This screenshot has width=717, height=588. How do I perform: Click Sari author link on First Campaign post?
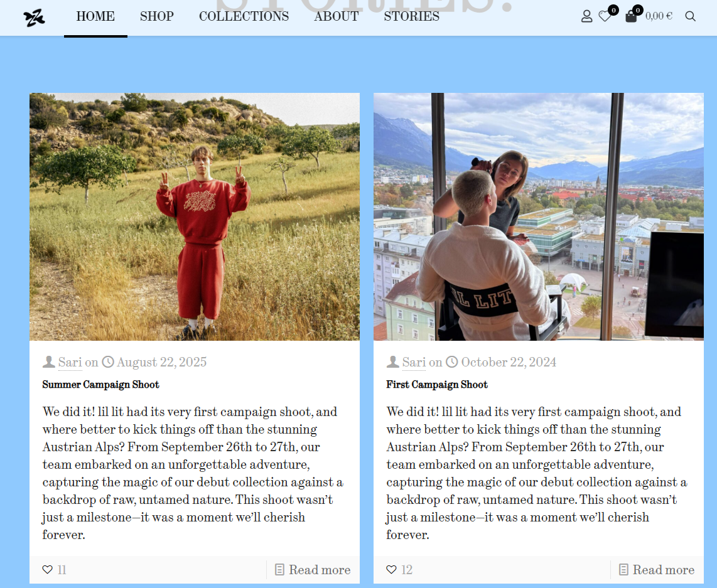(x=414, y=362)
